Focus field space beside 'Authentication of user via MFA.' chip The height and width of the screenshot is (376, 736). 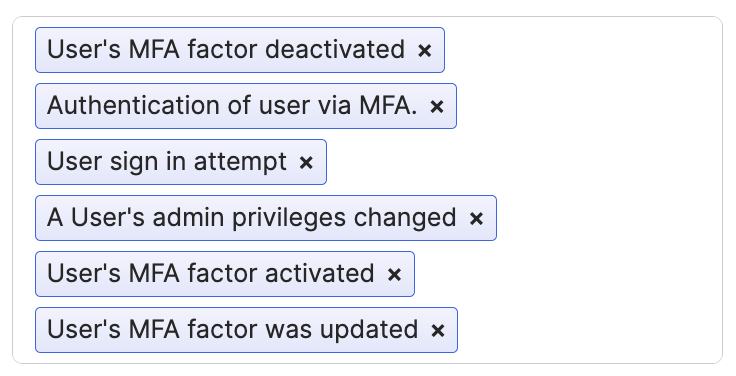(589, 106)
